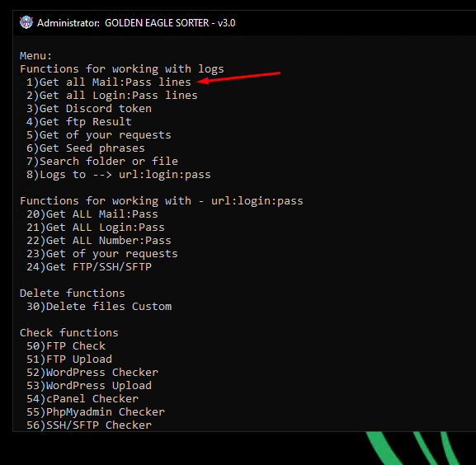Viewport: 476px width, 465px height.
Task: Pick the Get ftp Result entry
Action: (x=79, y=122)
